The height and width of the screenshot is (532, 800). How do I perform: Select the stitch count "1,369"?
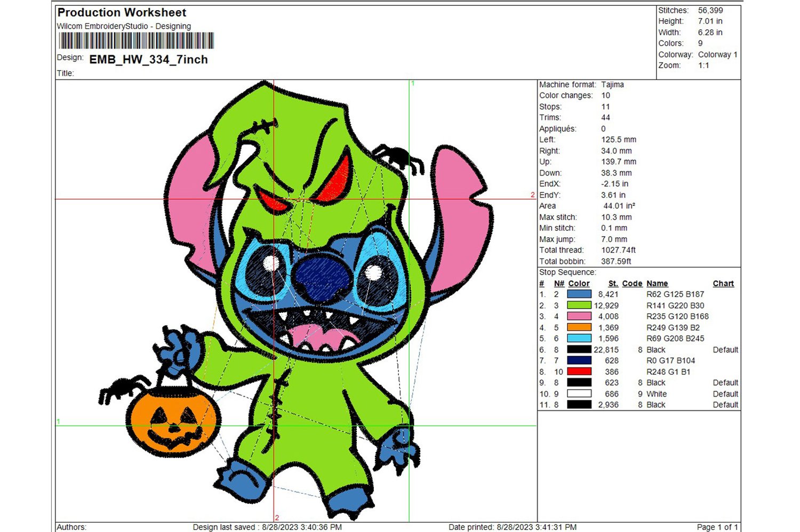point(609,327)
